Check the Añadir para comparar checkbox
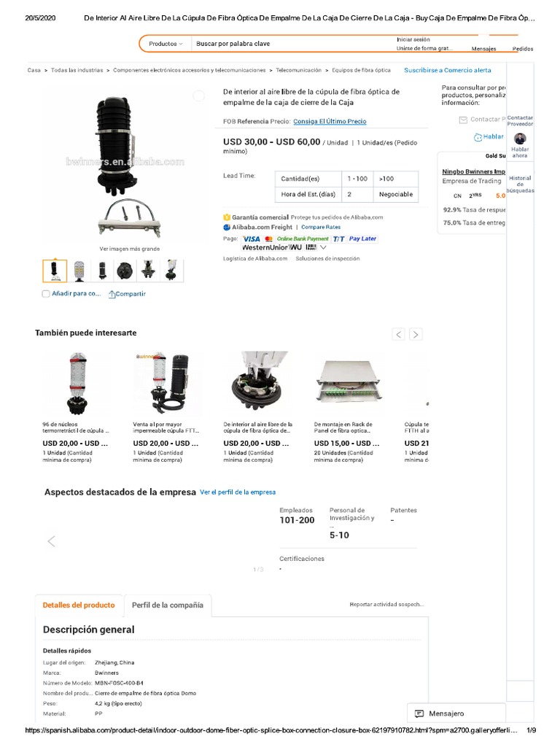 click(x=46, y=294)
